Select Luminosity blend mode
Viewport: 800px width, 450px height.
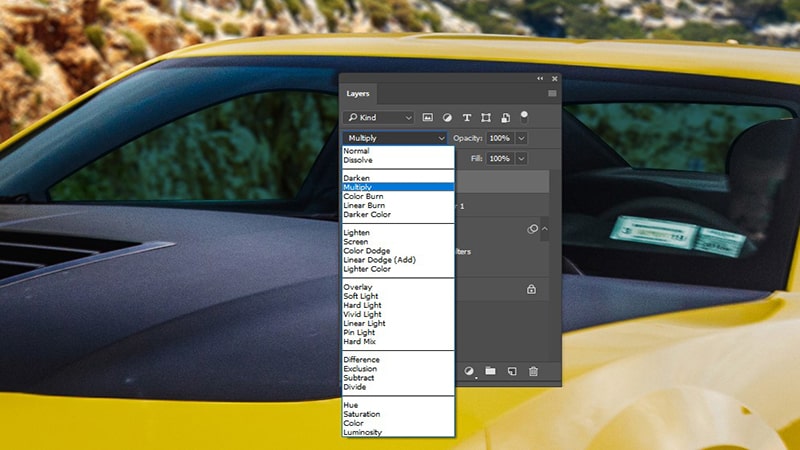pyautogui.click(x=398, y=433)
